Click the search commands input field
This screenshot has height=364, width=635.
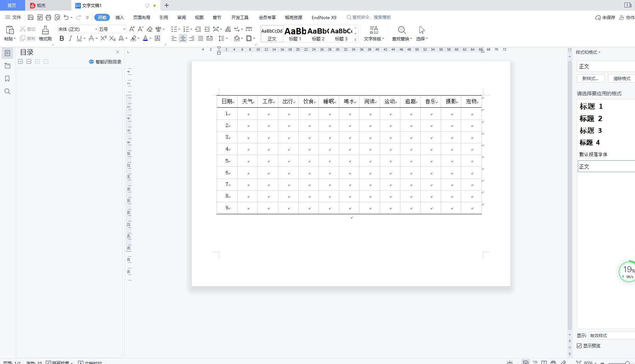(372, 17)
